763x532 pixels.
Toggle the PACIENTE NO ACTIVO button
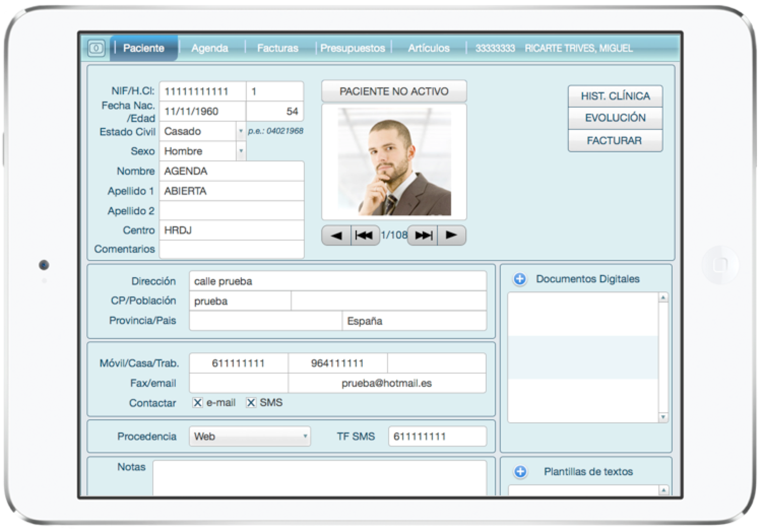coord(394,91)
